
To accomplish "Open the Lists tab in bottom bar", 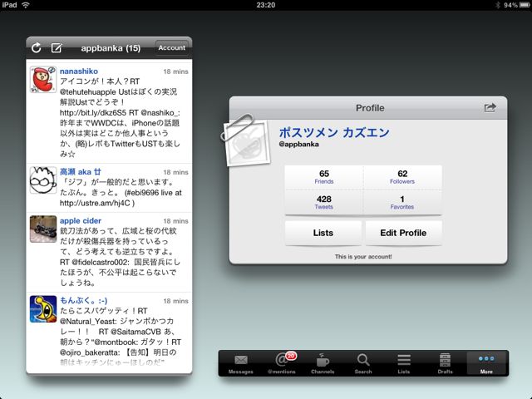I will (404, 363).
